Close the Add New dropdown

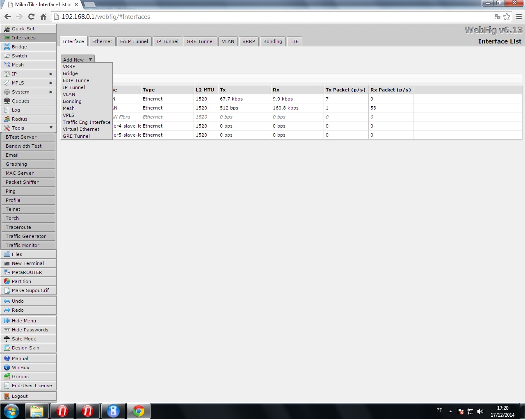(78, 59)
